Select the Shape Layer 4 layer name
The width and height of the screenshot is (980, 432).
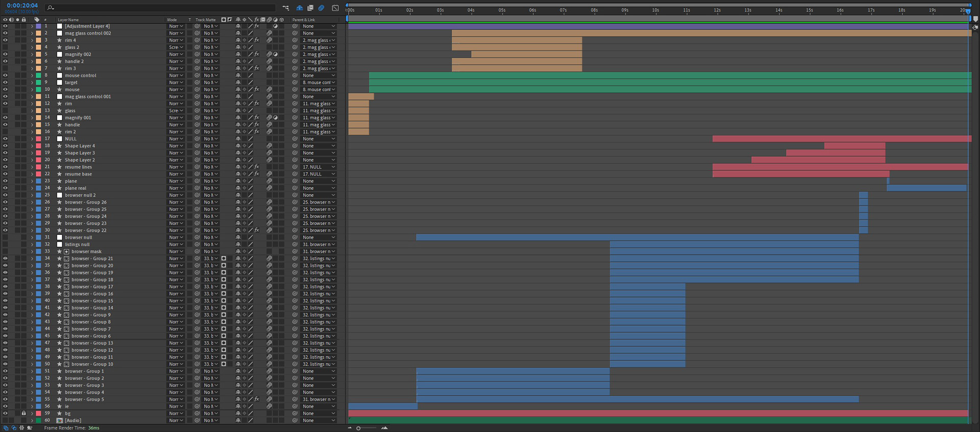[x=80, y=146]
